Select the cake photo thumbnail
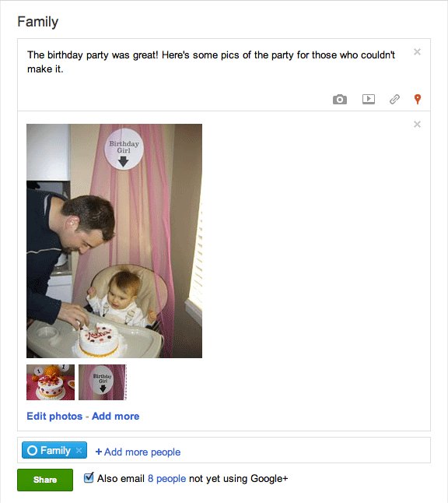Image resolution: width=448 pixels, height=503 pixels. coord(51,382)
